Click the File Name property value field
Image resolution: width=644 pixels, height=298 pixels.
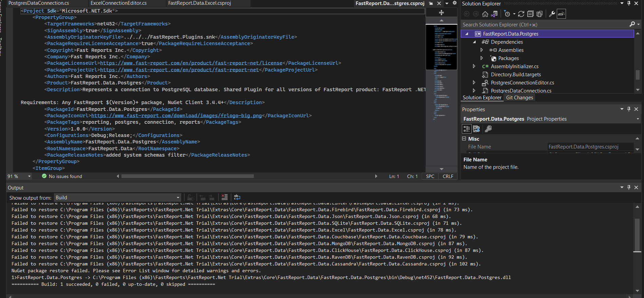(x=590, y=147)
